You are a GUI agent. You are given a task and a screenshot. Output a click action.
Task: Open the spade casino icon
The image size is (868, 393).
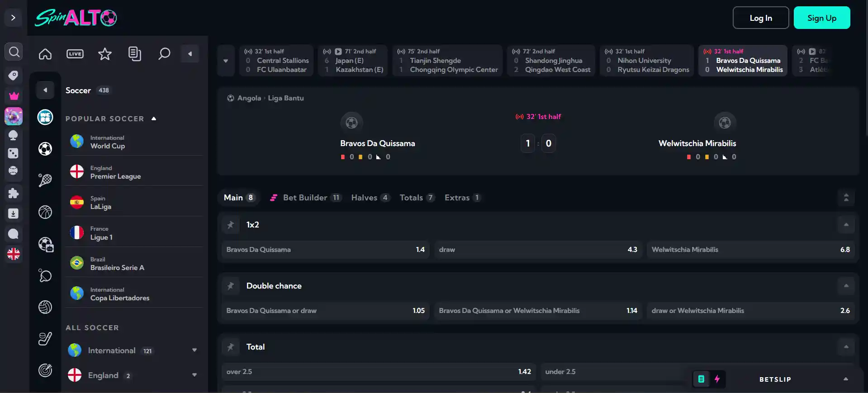click(14, 135)
